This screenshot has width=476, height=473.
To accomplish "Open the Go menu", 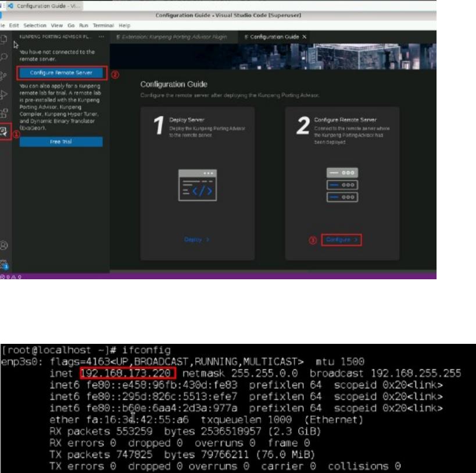I will (71, 26).
